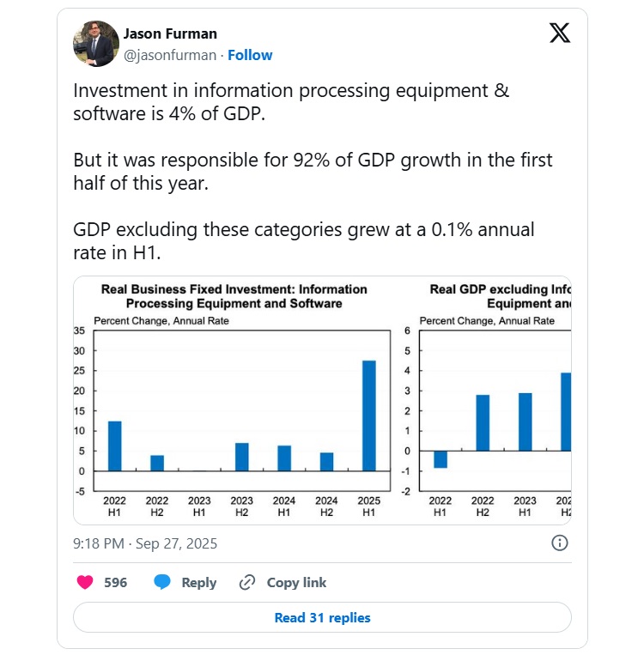Click the negative 2022 H1 bar in the right chart
The image size is (644, 661).
tap(440, 459)
